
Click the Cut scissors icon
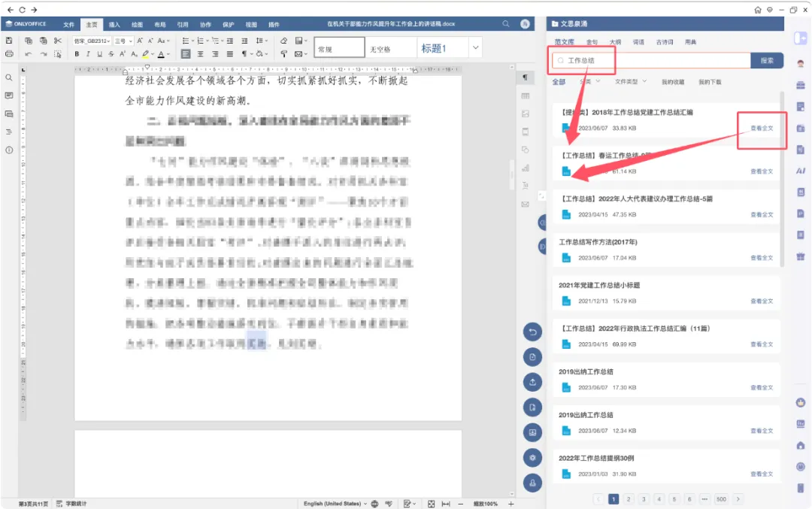(57, 41)
